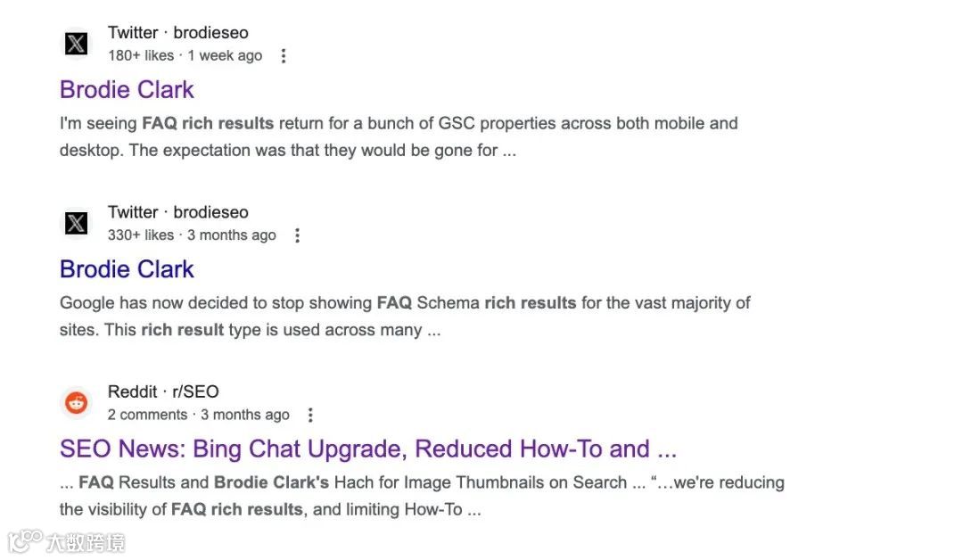Click the watermark logo icon at bottom-left
Image resolution: width=963 pixels, height=560 pixels.
[x=25, y=540]
